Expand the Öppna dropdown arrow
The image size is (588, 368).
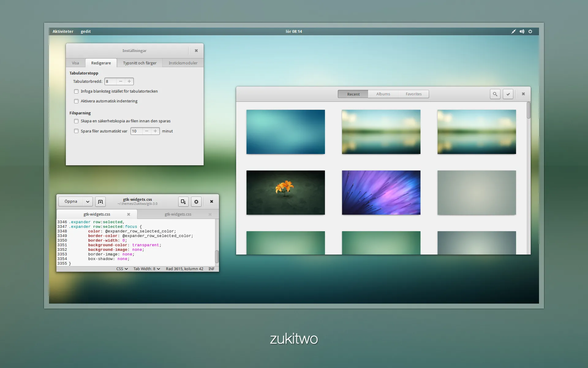click(88, 201)
